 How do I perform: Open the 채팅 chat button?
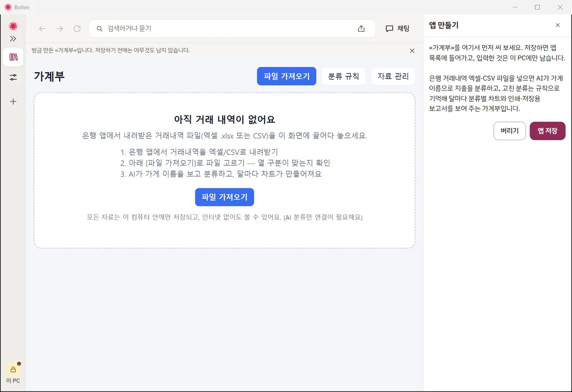tap(397, 29)
